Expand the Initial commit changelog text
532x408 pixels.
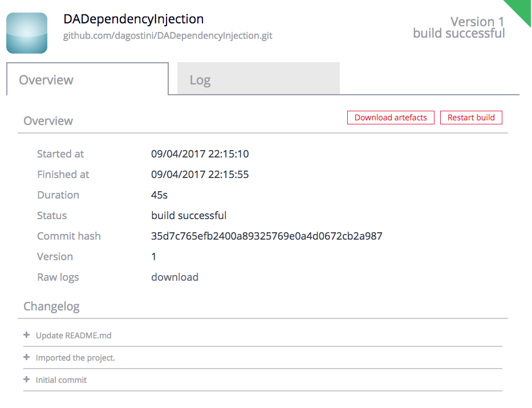pyautogui.click(x=61, y=380)
